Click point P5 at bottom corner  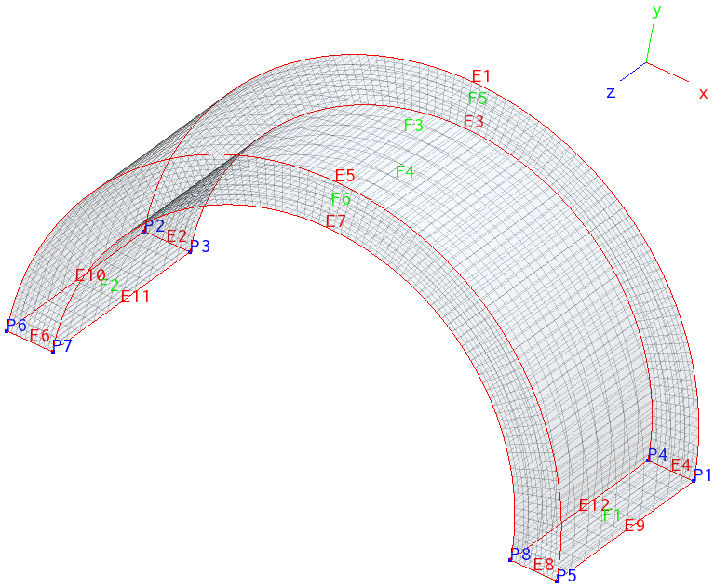pyautogui.click(x=557, y=581)
